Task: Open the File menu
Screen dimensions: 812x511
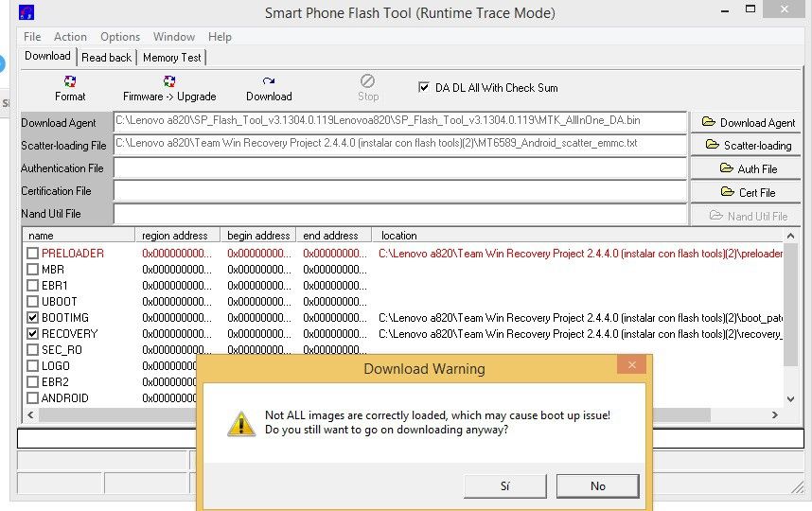Action: [32, 37]
